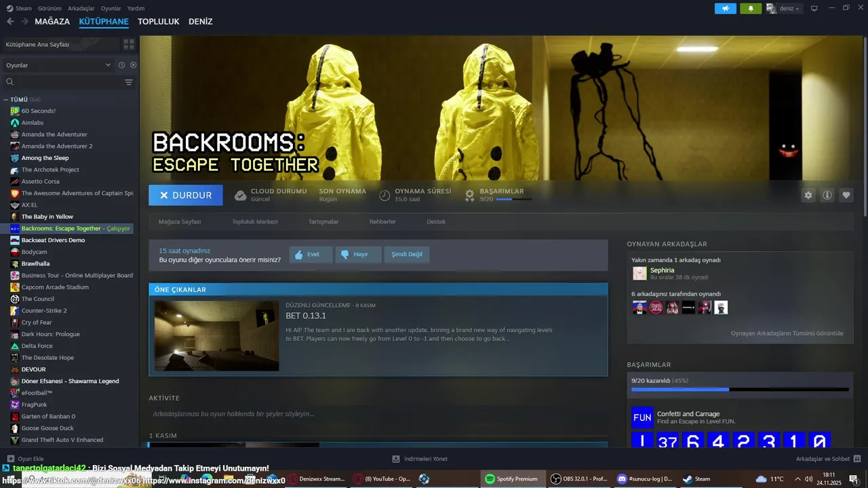Open the green notifications bell

tap(751, 9)
